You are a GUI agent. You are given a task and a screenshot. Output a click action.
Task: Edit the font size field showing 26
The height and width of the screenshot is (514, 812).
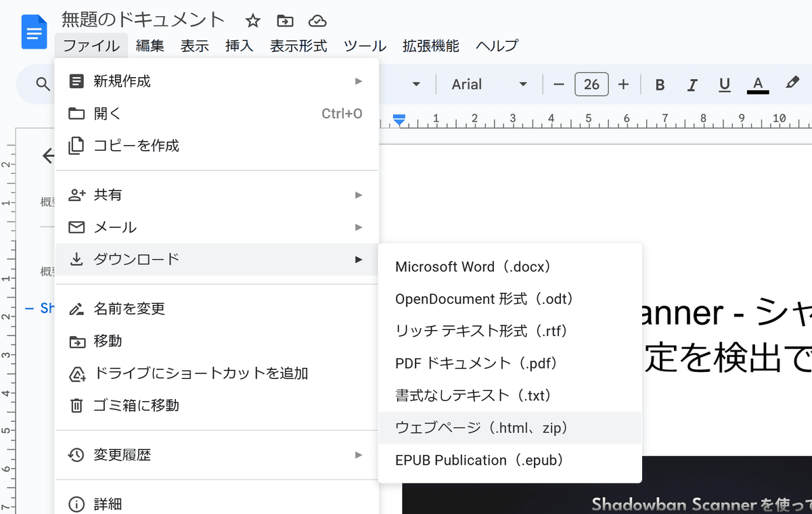[x=591, y=85]
